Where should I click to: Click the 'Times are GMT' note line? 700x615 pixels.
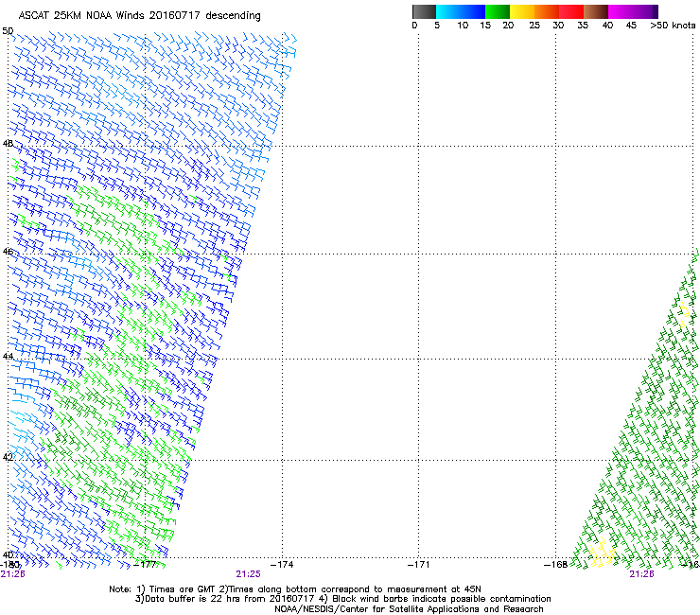(295, 589)
